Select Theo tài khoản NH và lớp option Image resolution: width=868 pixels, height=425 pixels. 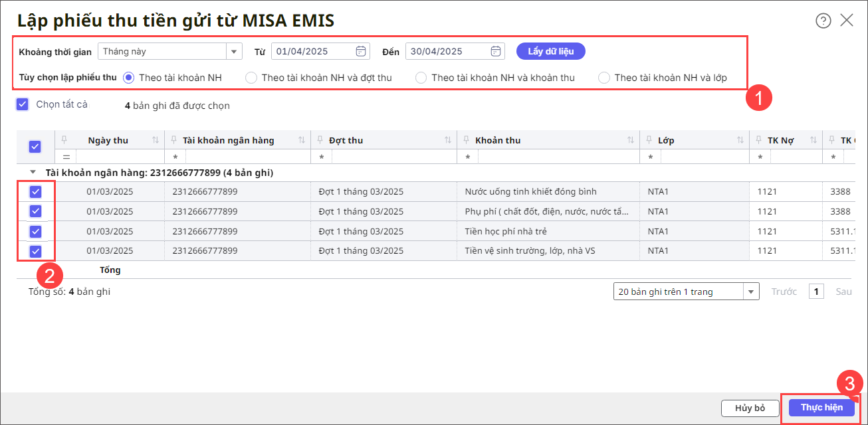click(x=604, y=78)
